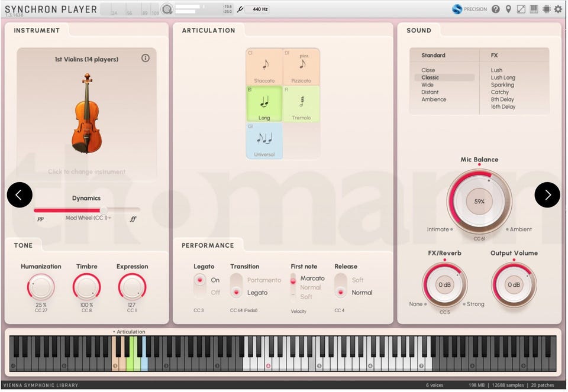Go to next image with right arrow
Screen dimensions: 568x392
click(x=547, y=195)
